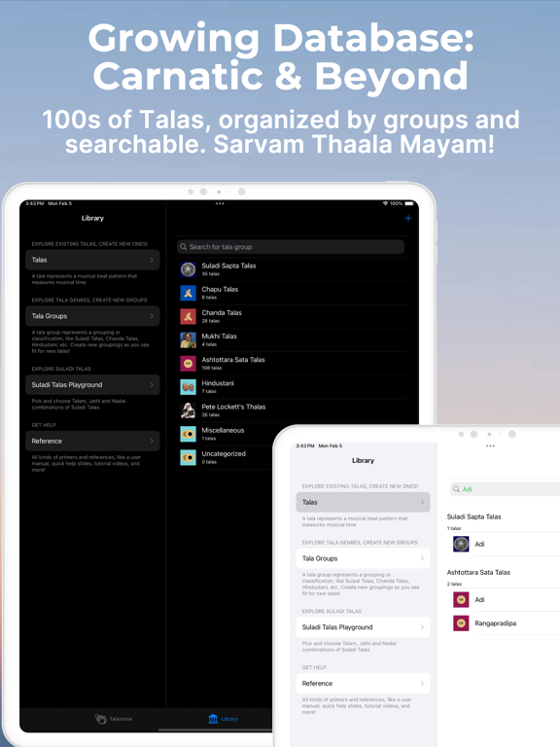This screenshot has height=747, width=560.
Task: Select the 'Hindustani' row text
Action: [x=218, y=383]
